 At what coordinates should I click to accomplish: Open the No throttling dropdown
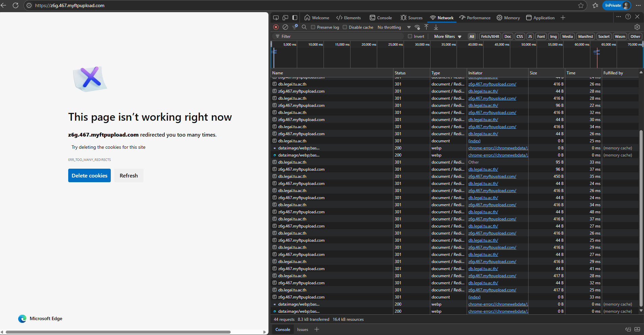(394, 27)
